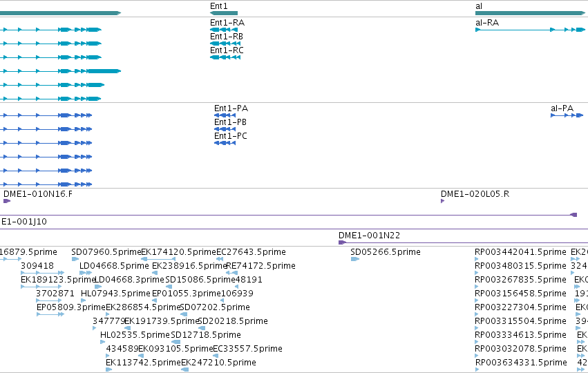The height and width of the screenshot is (373, 588).
Task: Click the 106939 EST label
Action: [237, 294]
